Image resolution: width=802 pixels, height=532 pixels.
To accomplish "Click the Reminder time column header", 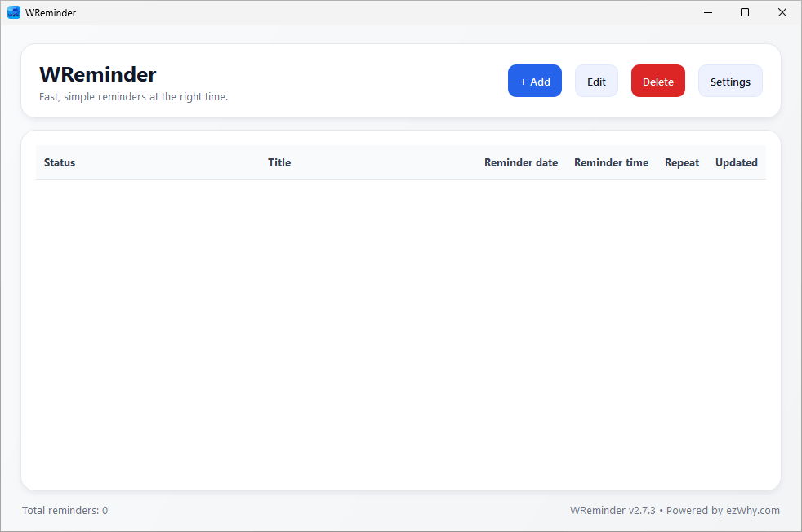I will (x=611, y=162).
